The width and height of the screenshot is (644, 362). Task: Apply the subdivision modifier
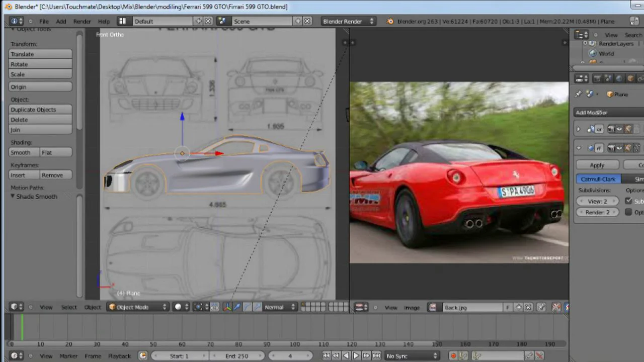tap(597, 165)
